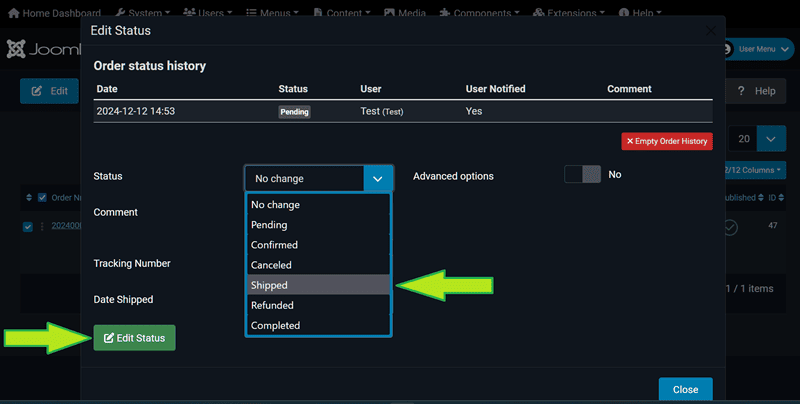The image size is (800, 404).
Task: Click the published check icon in order row
Action: (730, 227)
